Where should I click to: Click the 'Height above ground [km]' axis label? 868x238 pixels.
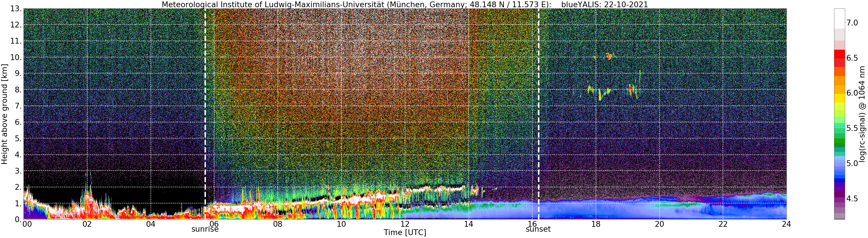click(4, 114)
